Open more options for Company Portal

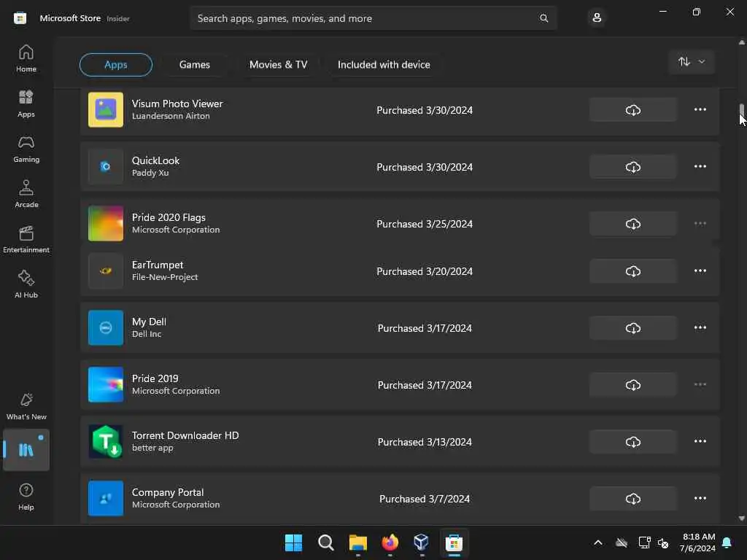pyautogui.click(x=700, y=498)
